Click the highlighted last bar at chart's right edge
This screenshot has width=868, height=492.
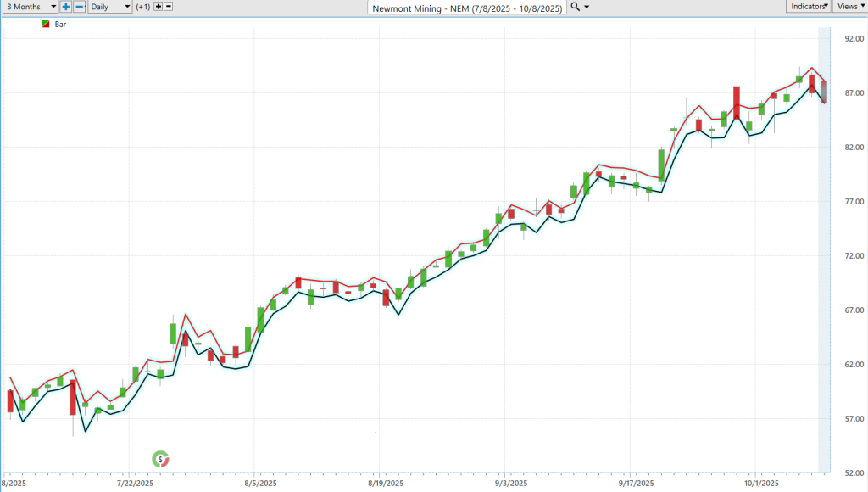[x=823, y=91]
